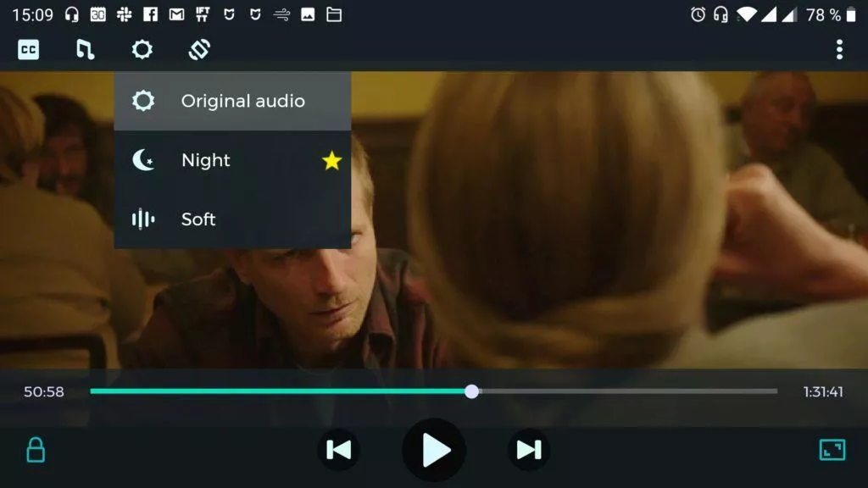Click the sound wave Soft icon
Screen dimensions: 868x488
coord(143,219)
